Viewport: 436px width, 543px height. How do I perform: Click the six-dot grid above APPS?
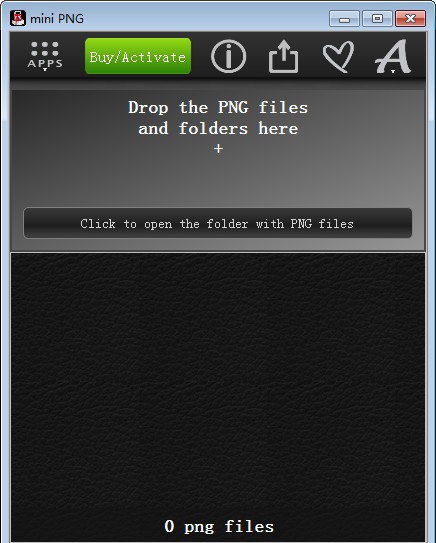coord(45,49)
